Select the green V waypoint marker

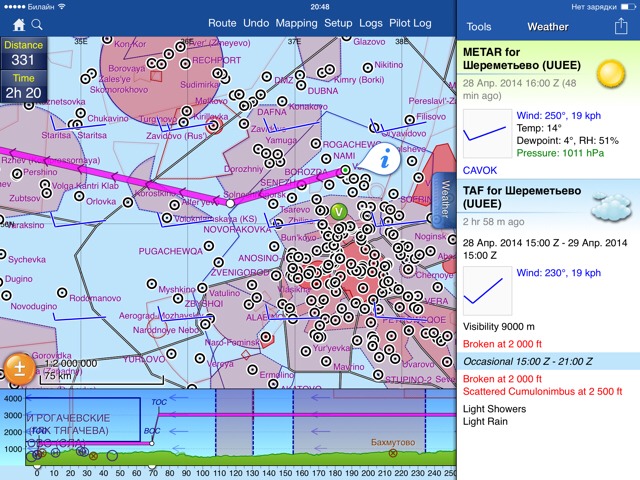(338, 211)
